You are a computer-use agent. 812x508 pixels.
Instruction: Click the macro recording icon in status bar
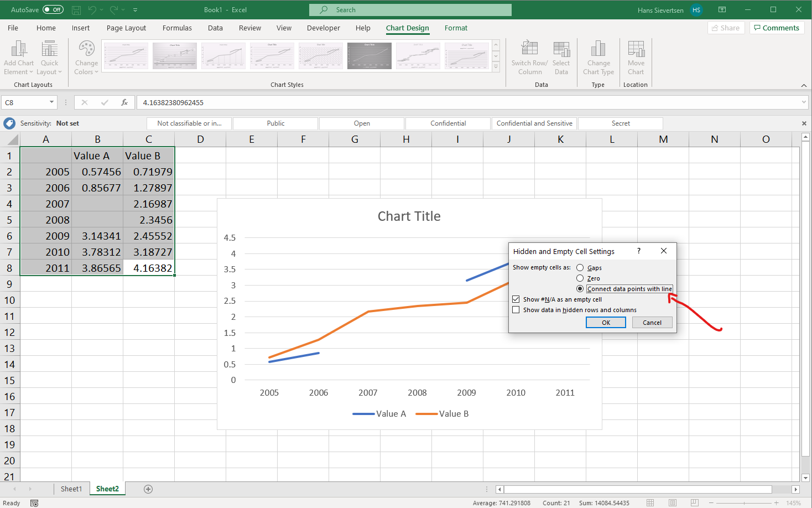[34, 503]
